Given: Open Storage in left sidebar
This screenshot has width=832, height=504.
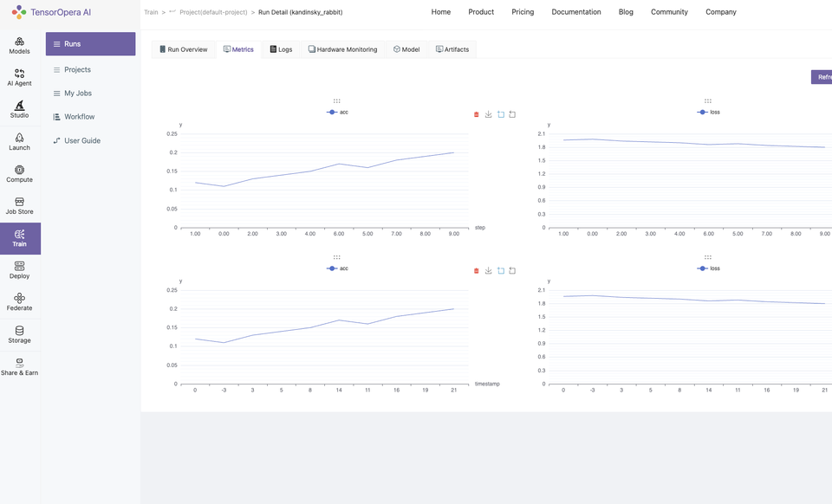Looking at the screenshot, I should click(x=19, y=334).
